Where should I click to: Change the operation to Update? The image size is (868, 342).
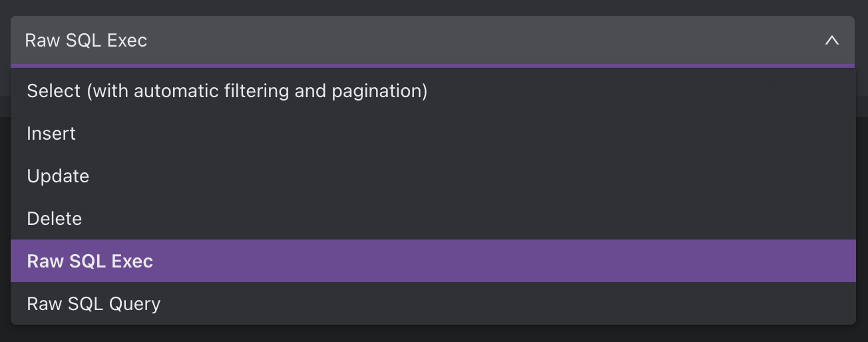pyautogui.click(x=433, y=176)
